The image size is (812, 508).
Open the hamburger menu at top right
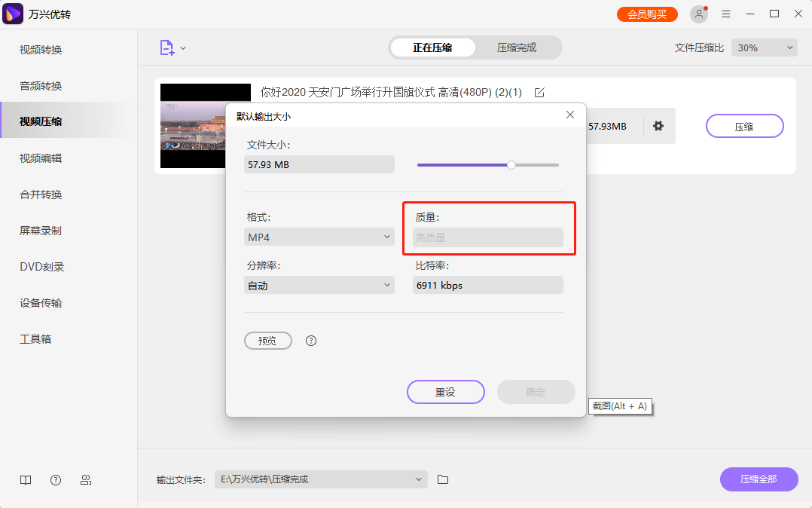click(726, 14)
